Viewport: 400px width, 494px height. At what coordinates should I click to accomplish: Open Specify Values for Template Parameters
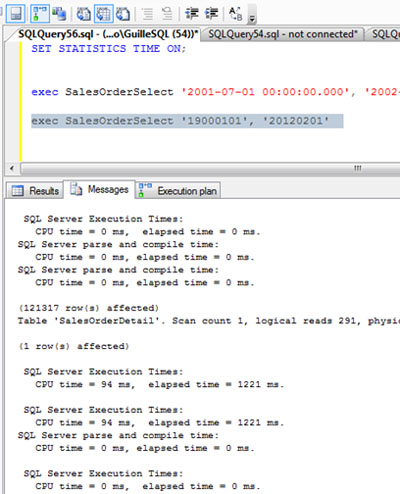point(236,14)
